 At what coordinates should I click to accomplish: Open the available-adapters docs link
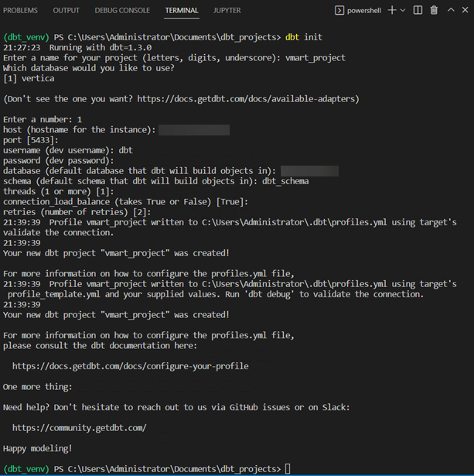(245, 99)
